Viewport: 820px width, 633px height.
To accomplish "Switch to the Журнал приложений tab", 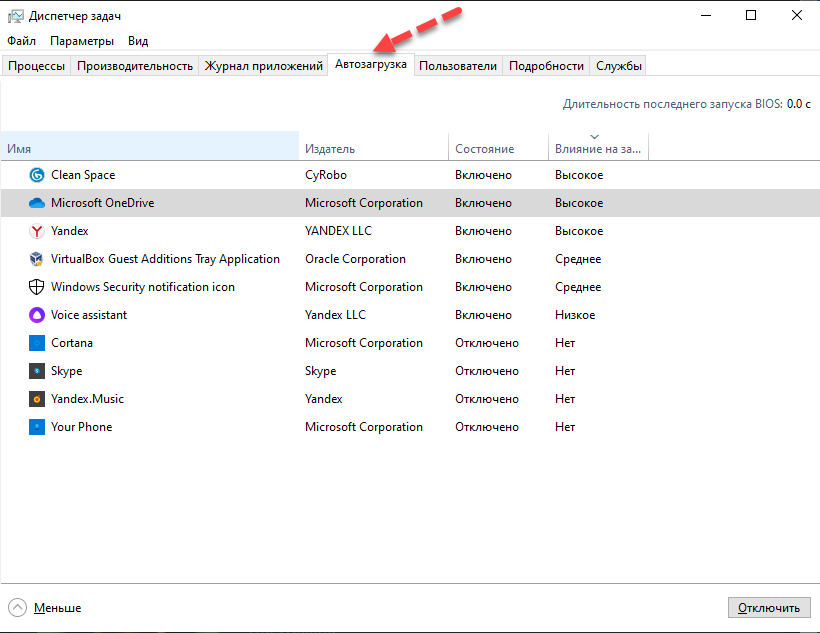I will point(264,66).
